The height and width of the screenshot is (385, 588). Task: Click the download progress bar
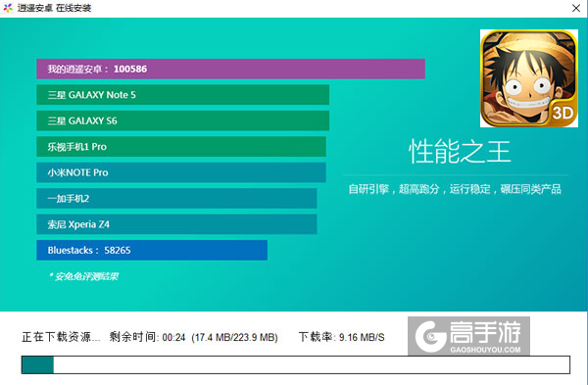[x=296, y=364]
